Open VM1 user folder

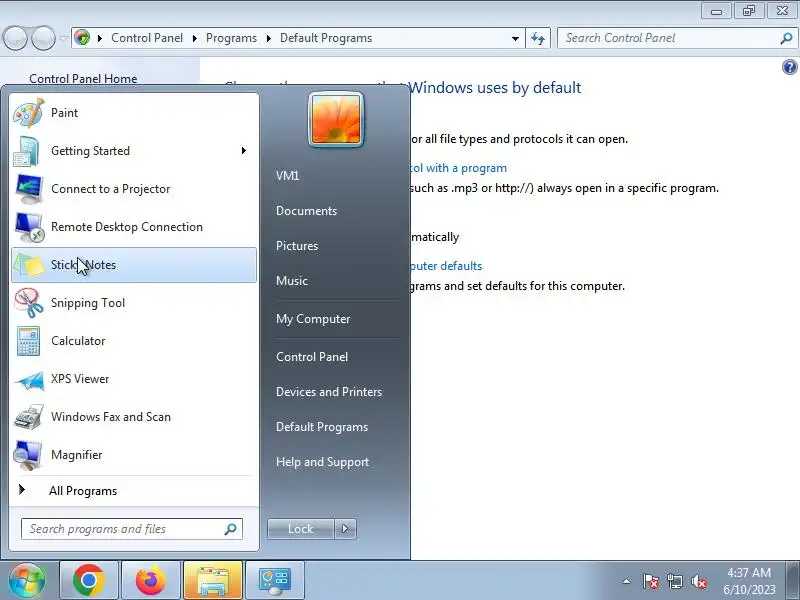287,176
